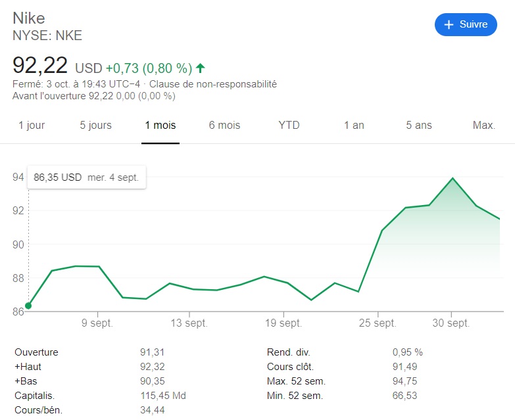The height and width of the screenshot is (420, 515).
Task: Click the green dot marker on chart
Action: [28, 306]
